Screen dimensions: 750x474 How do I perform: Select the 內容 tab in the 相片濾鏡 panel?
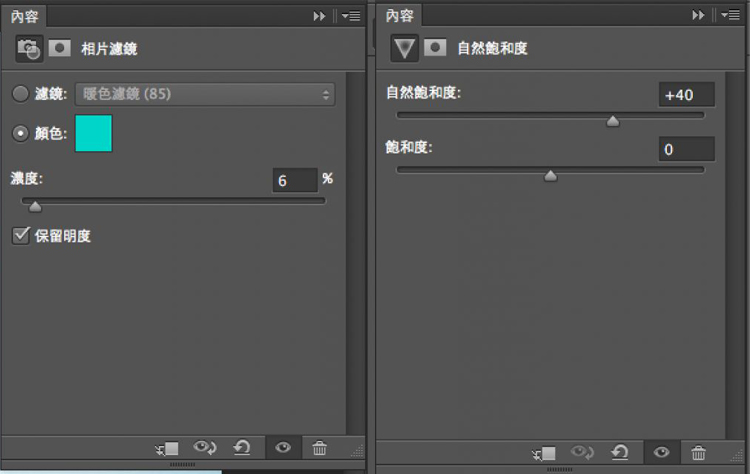coord(24,17)
